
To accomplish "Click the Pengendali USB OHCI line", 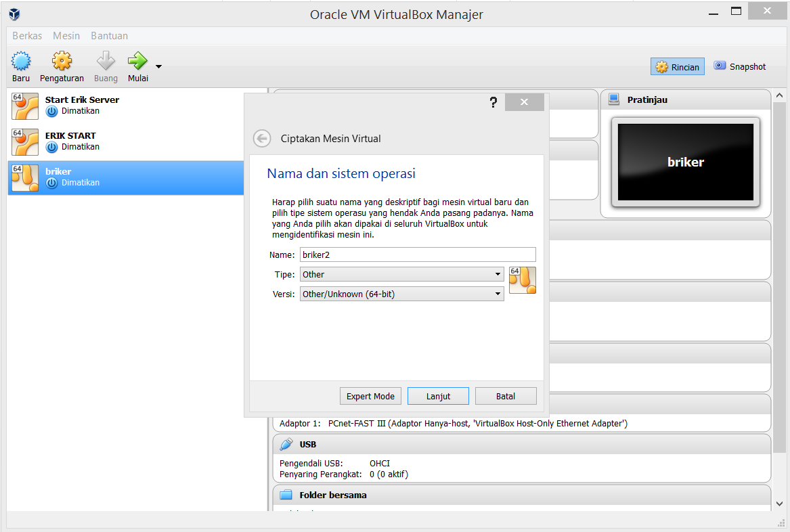I will (x=334, y=463).
